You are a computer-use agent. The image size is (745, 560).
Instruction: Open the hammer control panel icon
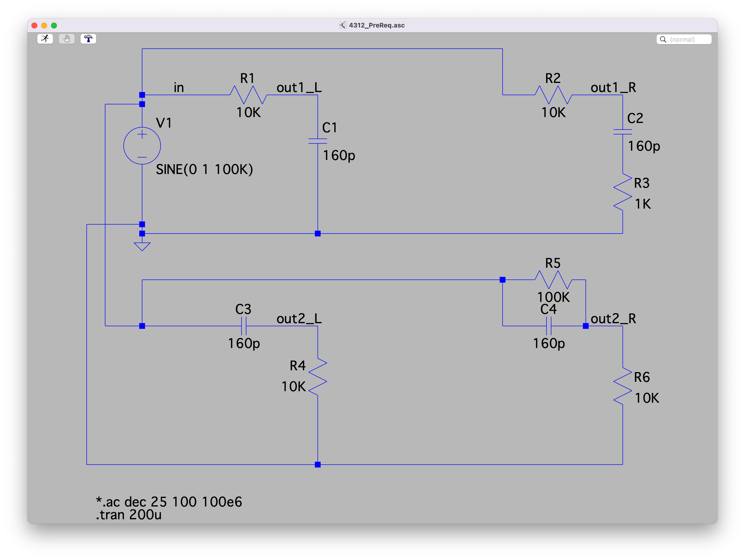[88, 39]
